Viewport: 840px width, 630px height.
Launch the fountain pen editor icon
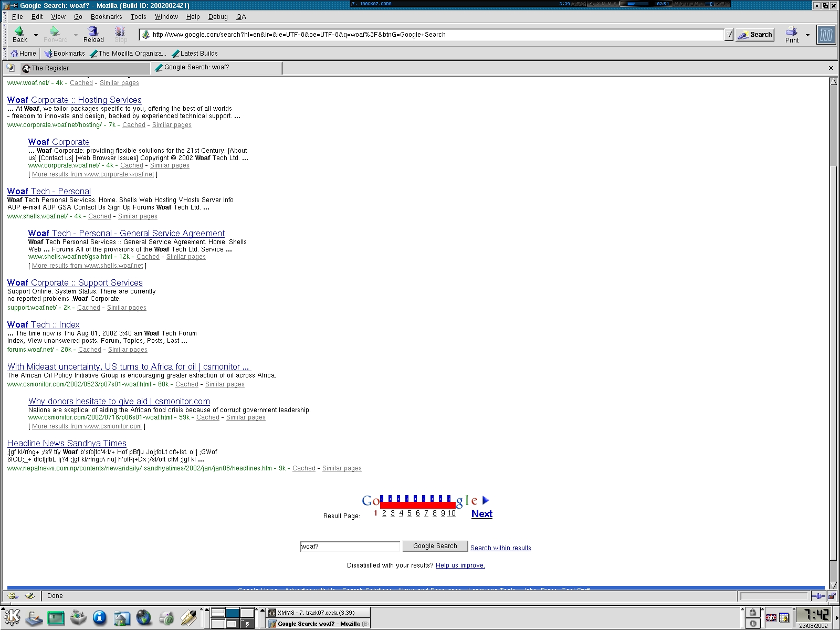point(188,618)
